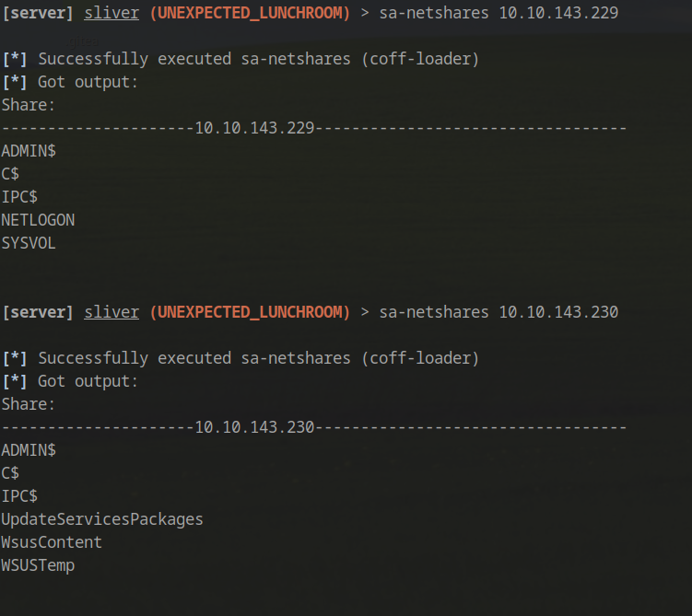Image resolution: width=692 pixels, height=616 pixels.
Task: Click the WsusContent share name
Action: [52, 542]
